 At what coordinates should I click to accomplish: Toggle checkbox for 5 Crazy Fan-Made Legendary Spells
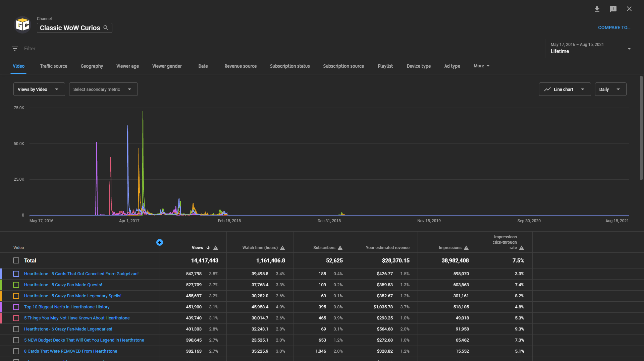click(16, 296)
